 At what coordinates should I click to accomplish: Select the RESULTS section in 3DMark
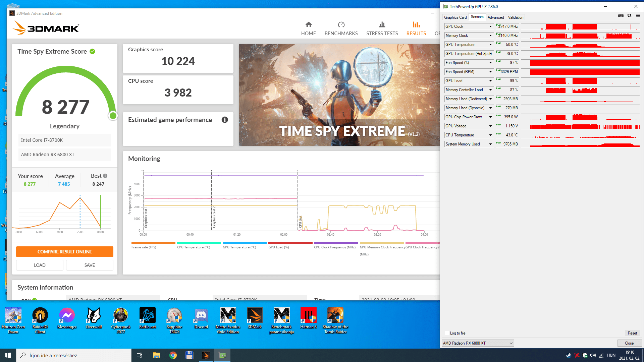[x=416, y=29]
